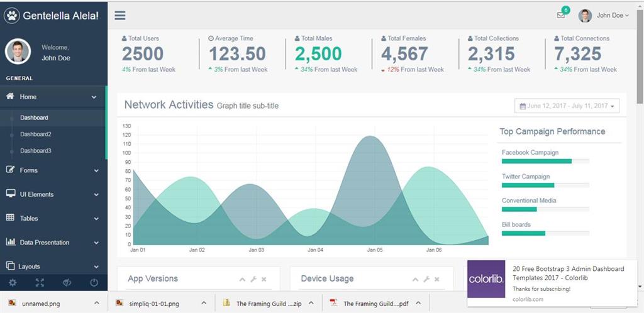
Task: Open the Home menu item
Action: point(53,97)
